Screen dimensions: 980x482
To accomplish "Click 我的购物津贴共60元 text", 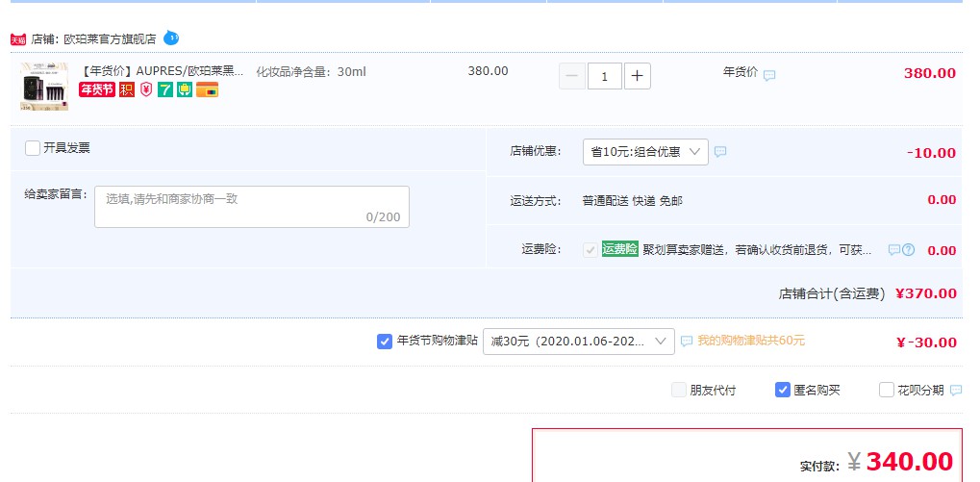I will coord(751,341).
